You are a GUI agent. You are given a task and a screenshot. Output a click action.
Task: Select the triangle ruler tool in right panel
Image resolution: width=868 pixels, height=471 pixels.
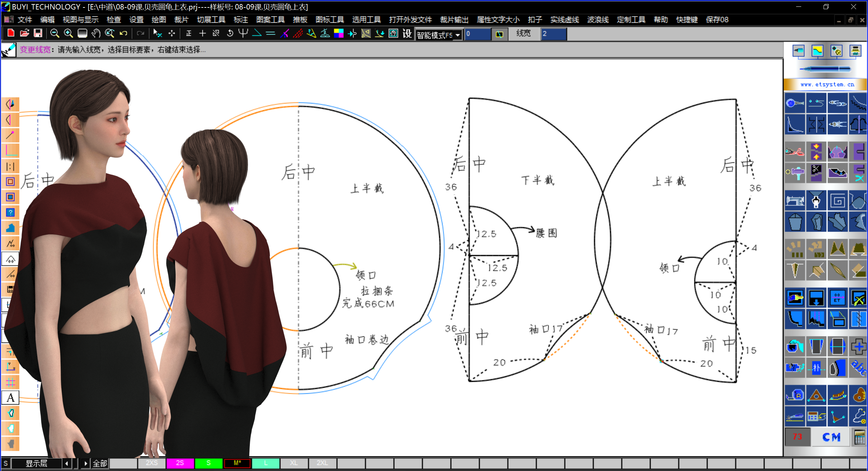tap(816, 395)
